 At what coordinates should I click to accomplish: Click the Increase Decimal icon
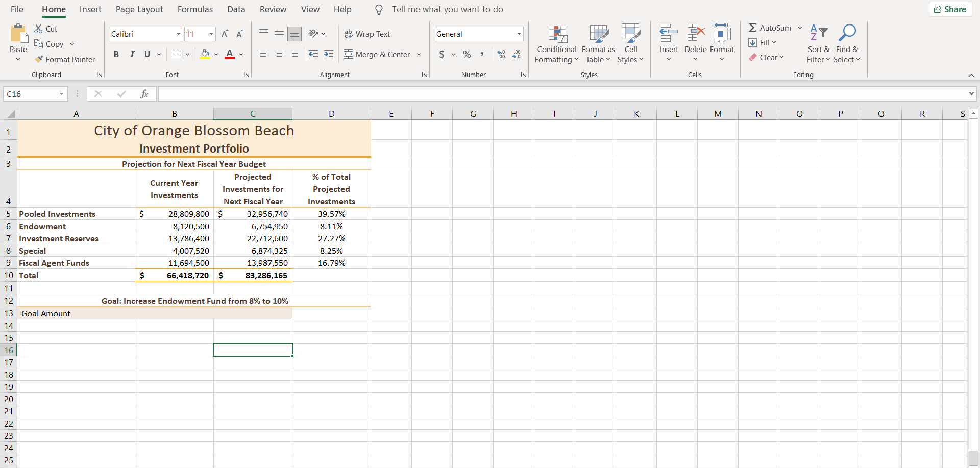coord(501,54)
